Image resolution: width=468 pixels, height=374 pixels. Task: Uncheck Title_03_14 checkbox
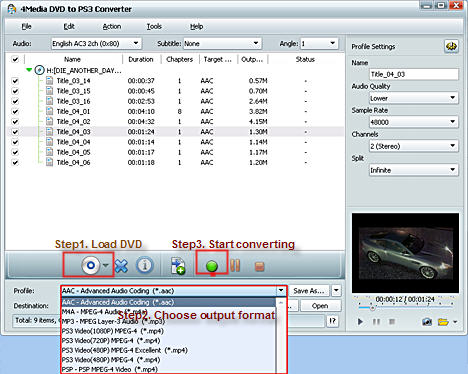15,81
